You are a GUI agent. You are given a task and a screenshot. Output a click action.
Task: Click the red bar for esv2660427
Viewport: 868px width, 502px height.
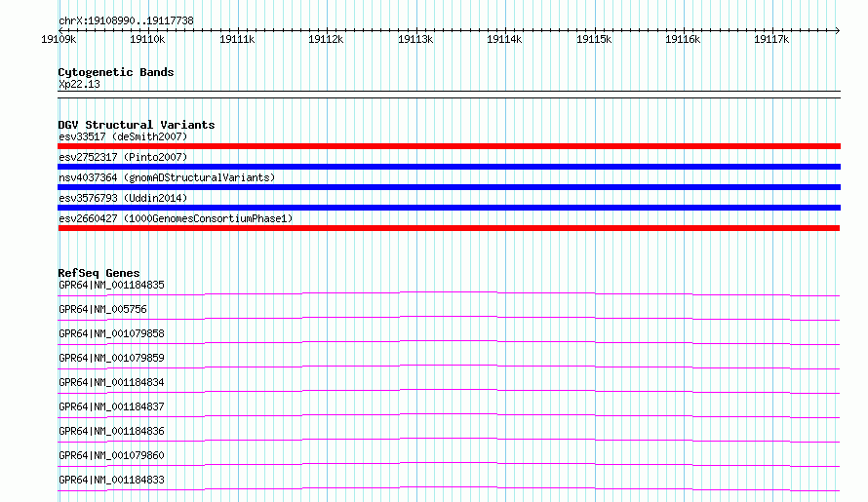[449, 228]
